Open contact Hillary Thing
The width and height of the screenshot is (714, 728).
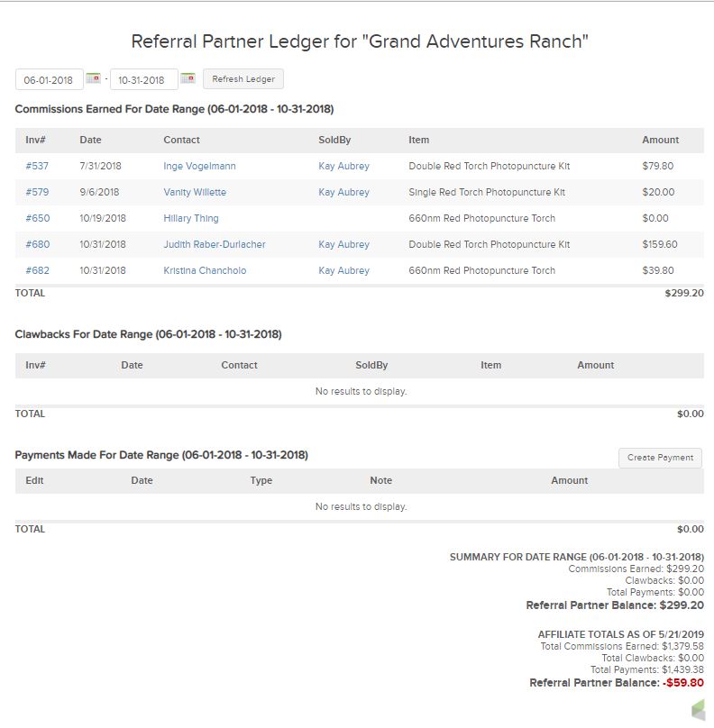pyautogui.click(x=191, y=218)
